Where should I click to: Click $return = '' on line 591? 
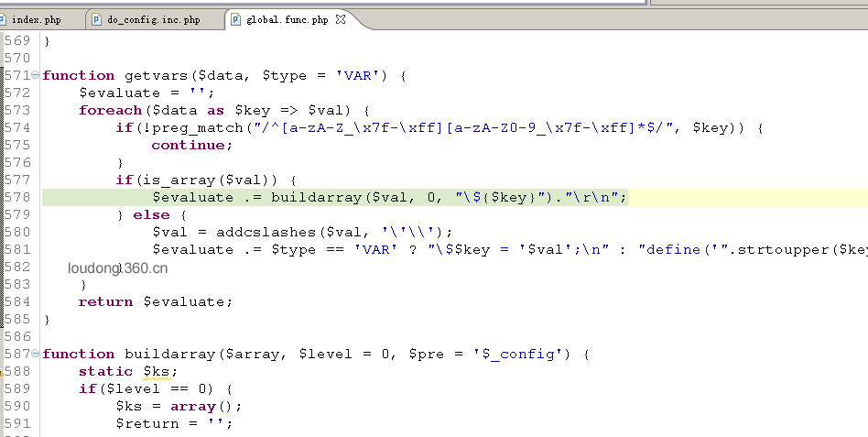pyautogui.click(x=174, y=423)
